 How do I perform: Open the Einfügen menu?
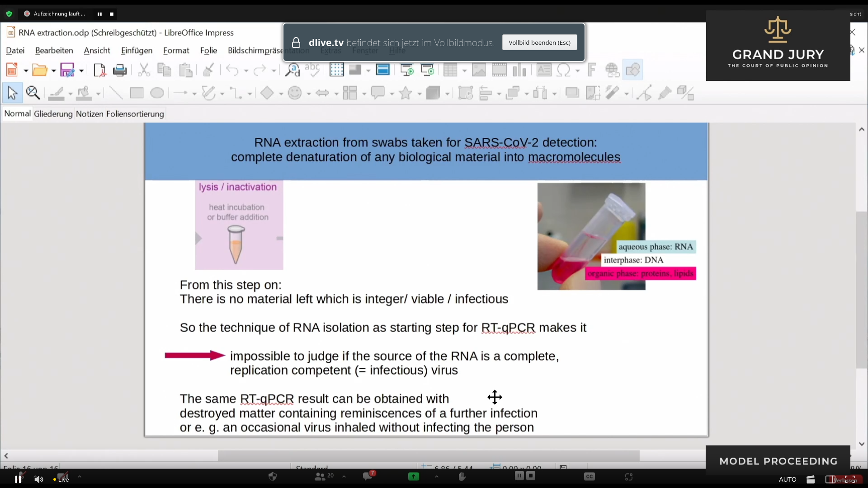(137, 51)
